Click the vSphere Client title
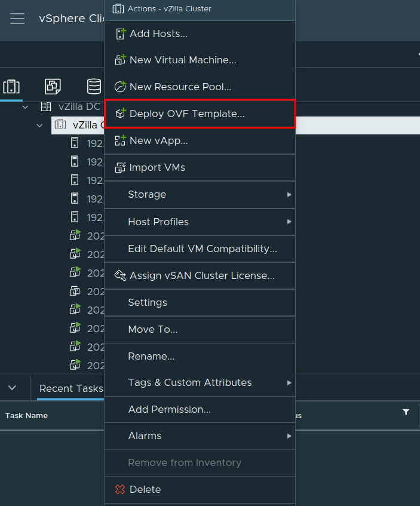The image size is (420, 506). (x=71, y=19)
